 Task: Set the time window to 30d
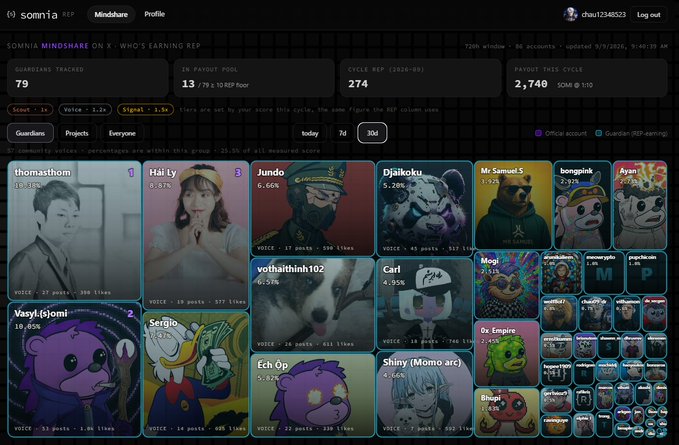372,133
